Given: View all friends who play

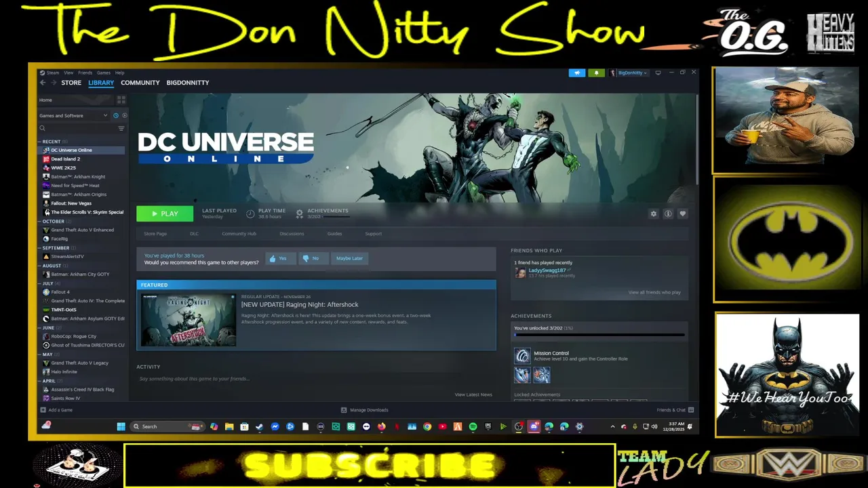Looking at the screenshot, I should pos(654,292).
